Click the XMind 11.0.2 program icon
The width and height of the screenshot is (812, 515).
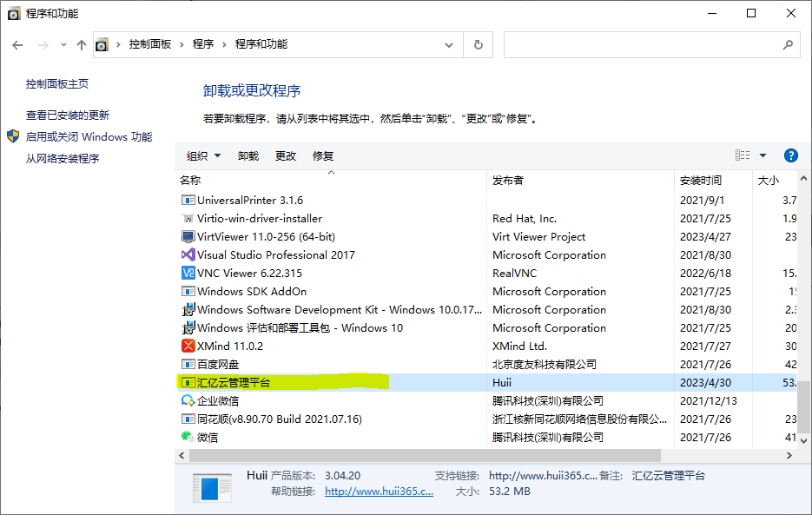click(188, 346)
